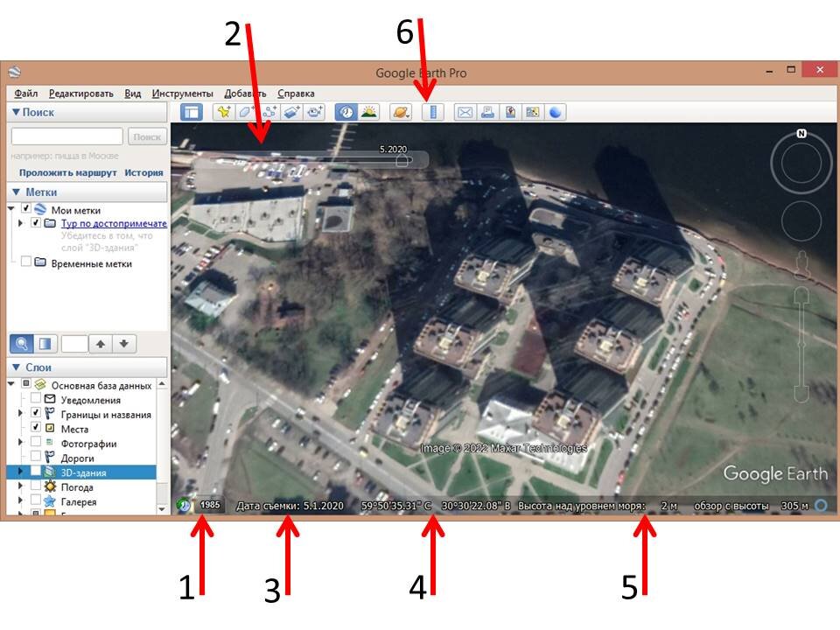Enable the Дороги layer checkbox
The image size is (840, 630).
coord(35,456)
